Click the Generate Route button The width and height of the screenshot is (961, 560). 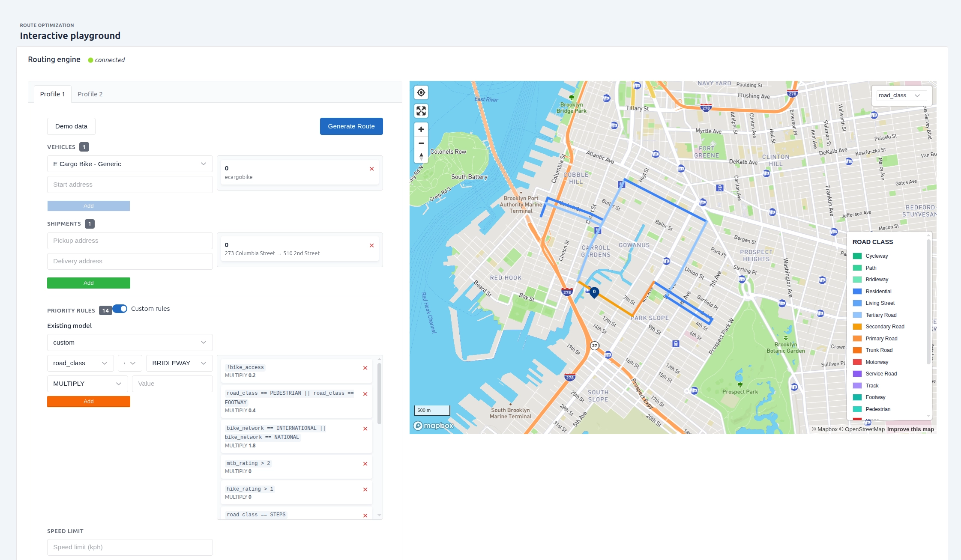[x=351, y=126]
